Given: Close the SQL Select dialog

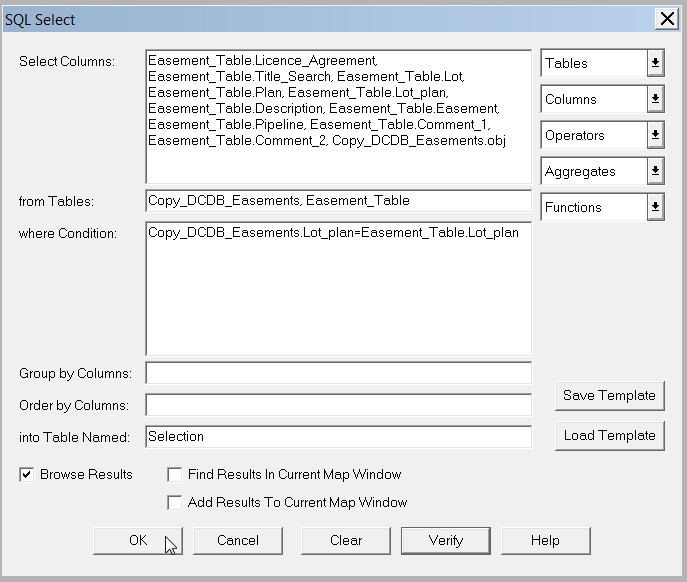Looking at the screenshot, I should [666, 18].
